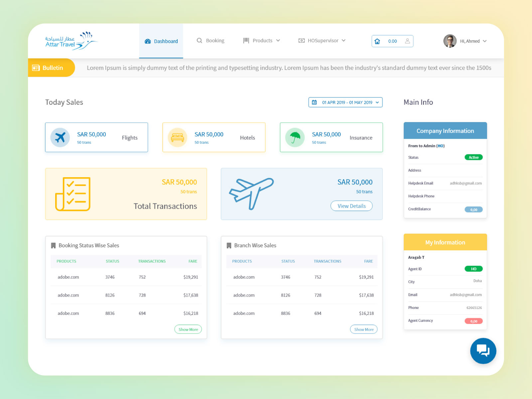Click the Bulletin news icon
Screen dimensions: 532x399
pos(36,67)
